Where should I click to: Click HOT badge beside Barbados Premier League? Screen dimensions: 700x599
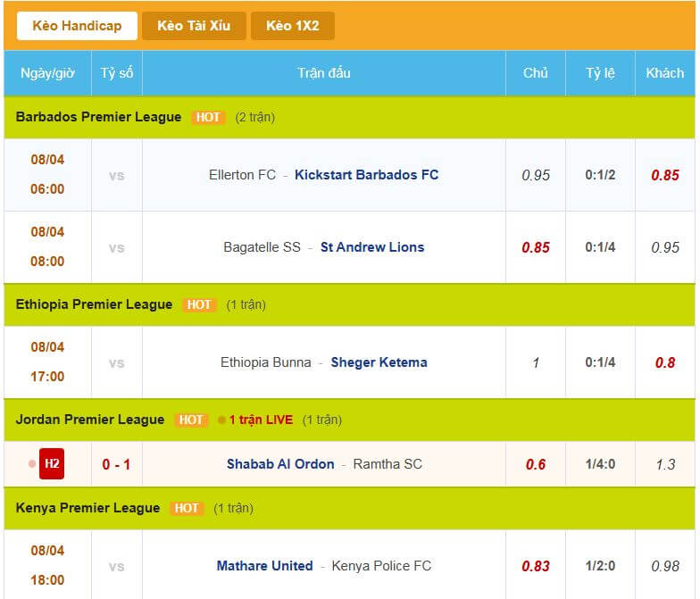208,117
